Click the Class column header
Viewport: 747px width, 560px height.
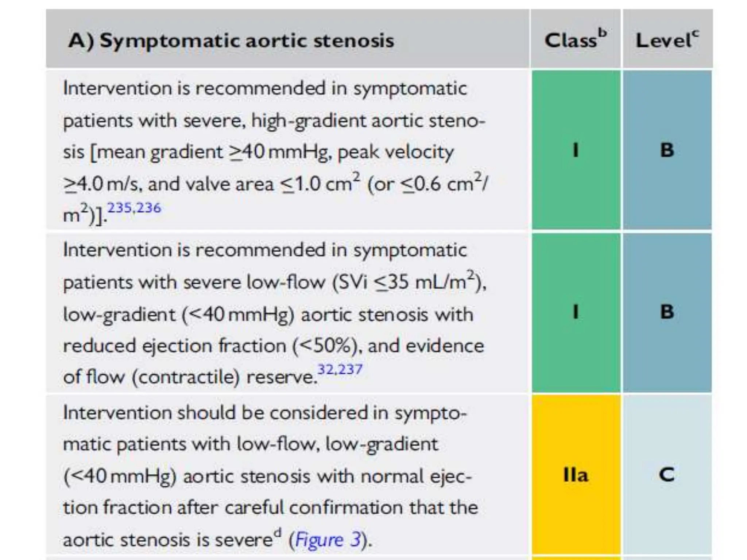click(x=571, y=40)
